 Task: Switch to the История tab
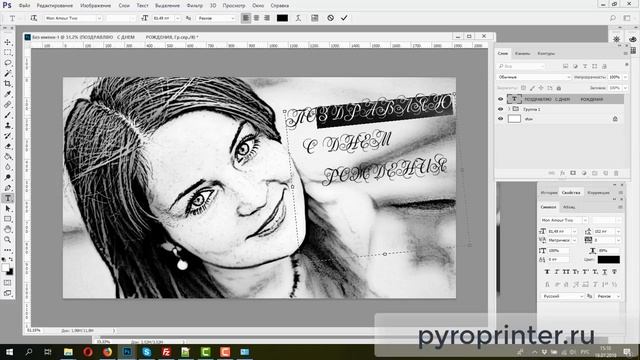tap(549, 192)
